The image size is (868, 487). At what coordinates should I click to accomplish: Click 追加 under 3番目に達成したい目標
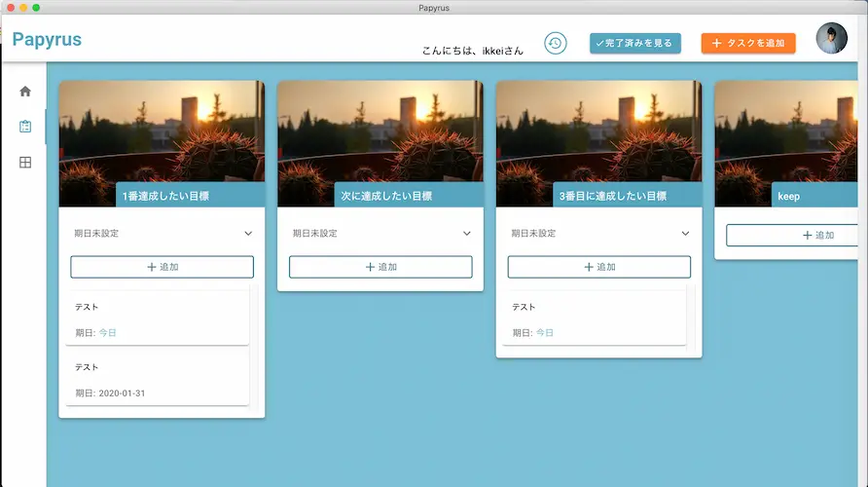(x=599, y=267)
